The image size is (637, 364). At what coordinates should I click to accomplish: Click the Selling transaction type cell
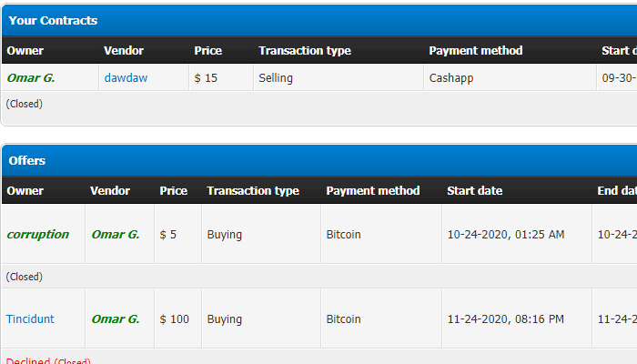276,78
